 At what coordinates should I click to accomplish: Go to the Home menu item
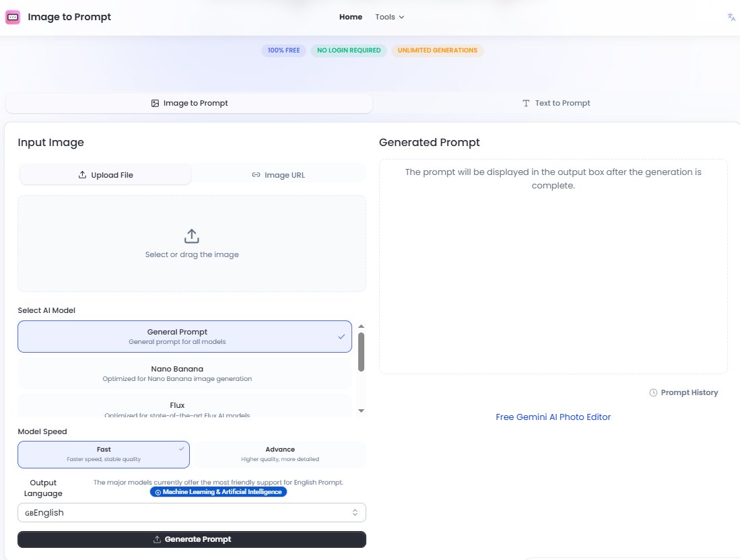(350, 17)
